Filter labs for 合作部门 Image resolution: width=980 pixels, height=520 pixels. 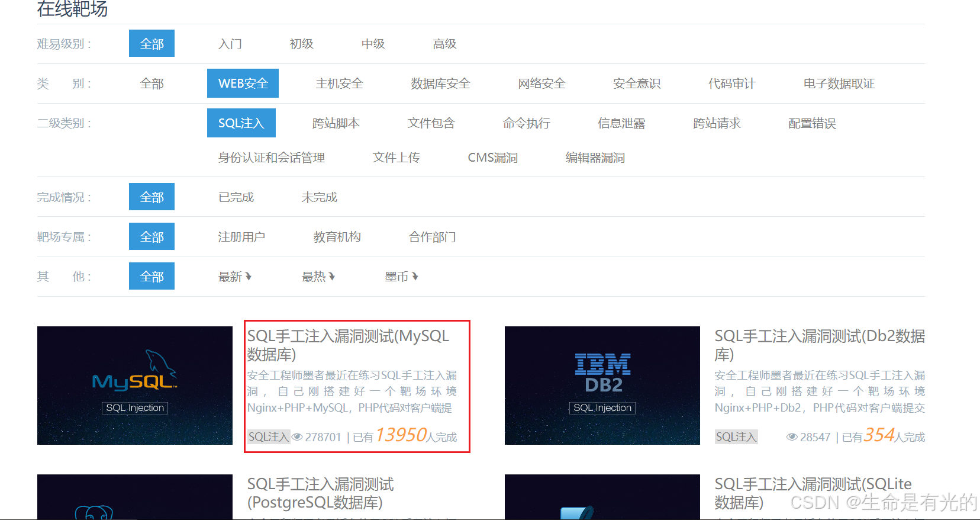[x=433, y=237]
